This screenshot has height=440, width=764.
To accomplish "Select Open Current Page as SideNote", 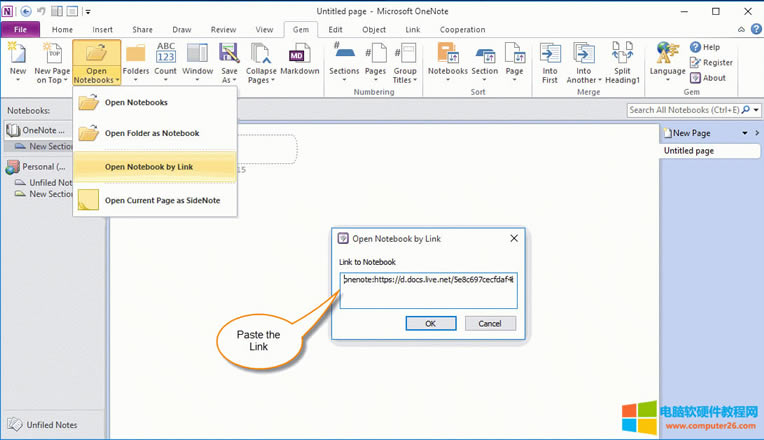I will pos(155,200).
